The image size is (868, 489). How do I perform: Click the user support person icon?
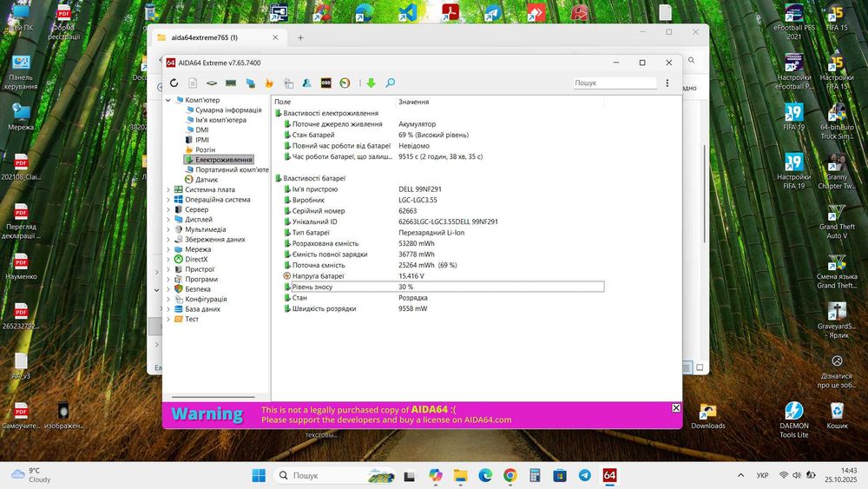(306, 83)
